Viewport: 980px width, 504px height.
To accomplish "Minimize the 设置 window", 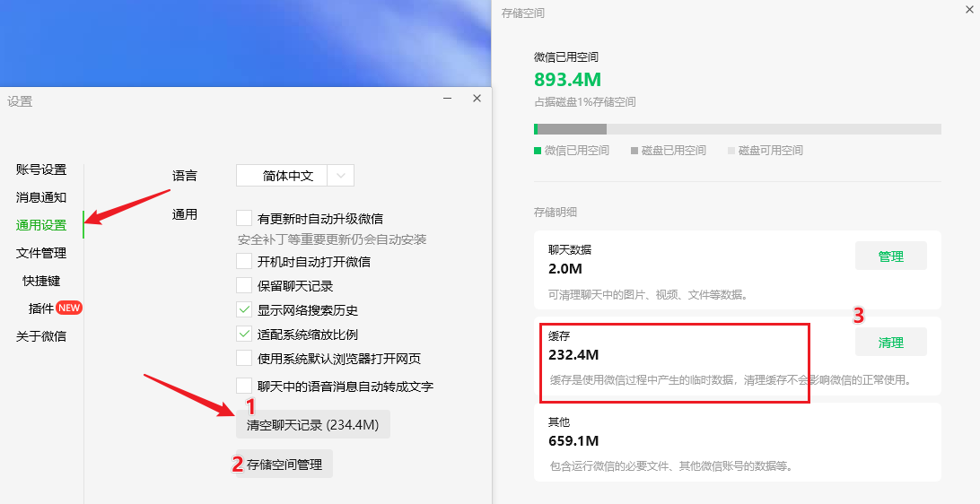I will [x=448, y=99].
